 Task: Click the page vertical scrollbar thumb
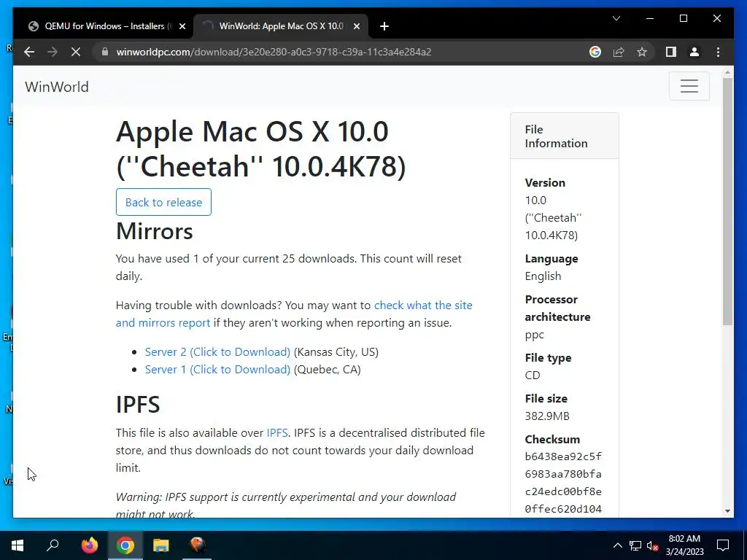coord(727,201)
